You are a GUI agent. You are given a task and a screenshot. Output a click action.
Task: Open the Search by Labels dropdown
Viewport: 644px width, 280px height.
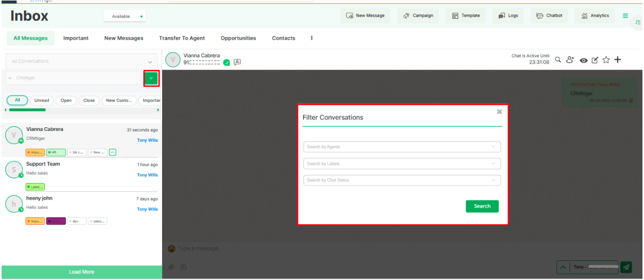coord(402,164)
